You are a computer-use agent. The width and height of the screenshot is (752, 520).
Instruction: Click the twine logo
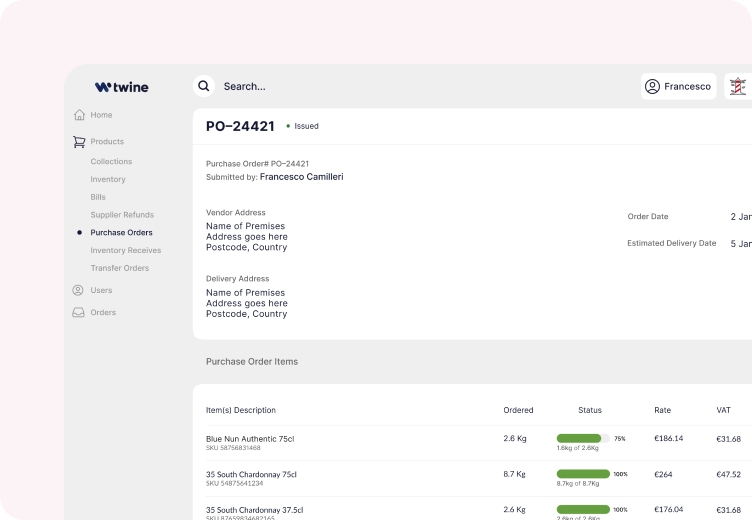(121, 87)
